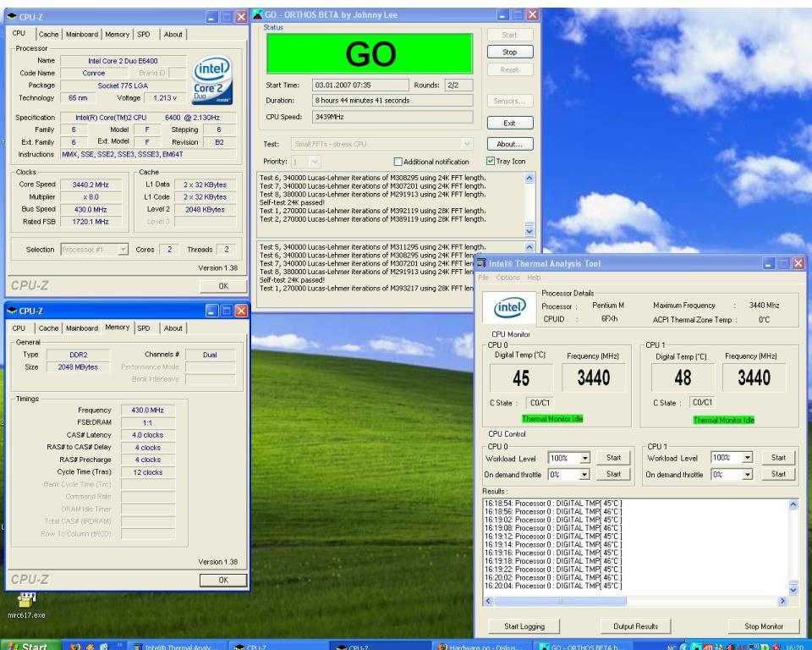Image resolution: width=812 pixels, height=650 pixels.
Task: Click the Thermal Analysis Tool title bar icon
Action: click(481, 263)
